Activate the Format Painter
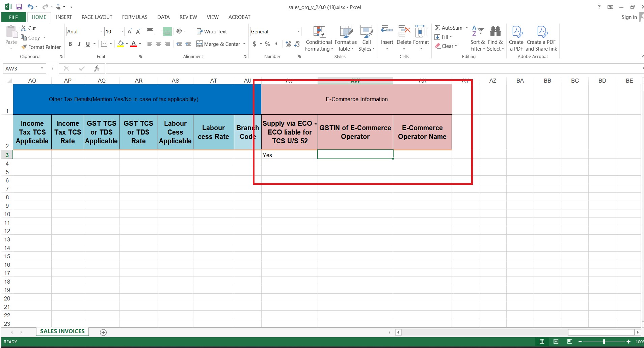 click(x=41, y=47)
